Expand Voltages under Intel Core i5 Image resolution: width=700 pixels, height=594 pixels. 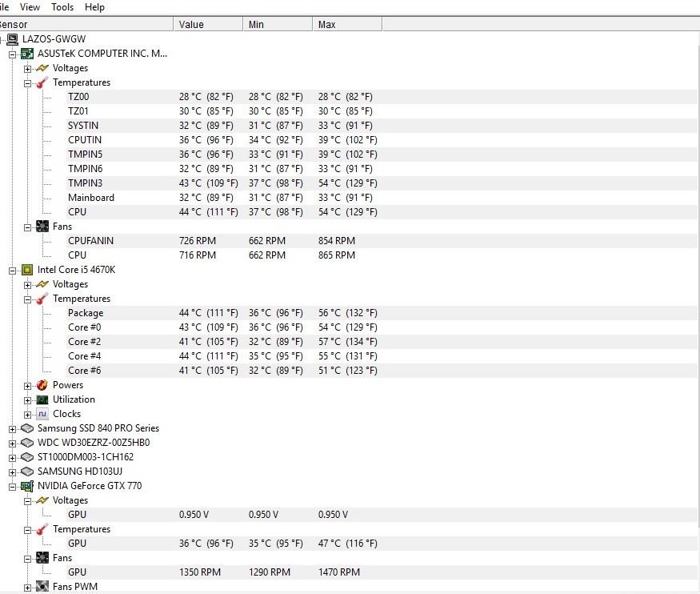[x=28, y=285]
